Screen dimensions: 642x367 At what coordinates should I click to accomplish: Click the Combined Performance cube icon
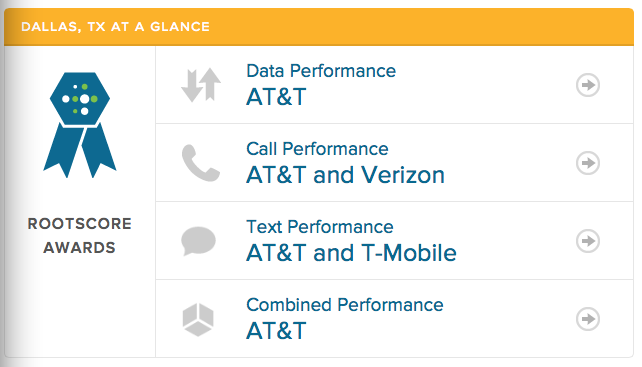pos(198,319)
